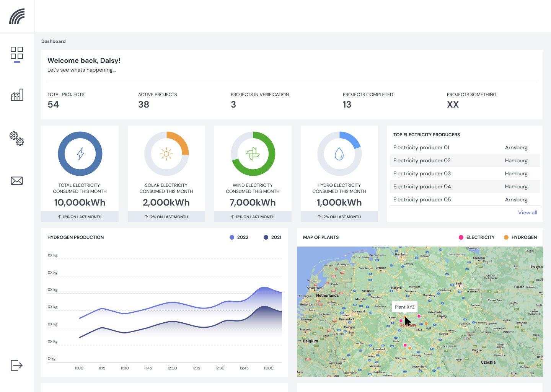
Task: Click the wind turbine electricity icon
Action: (253, 154)
